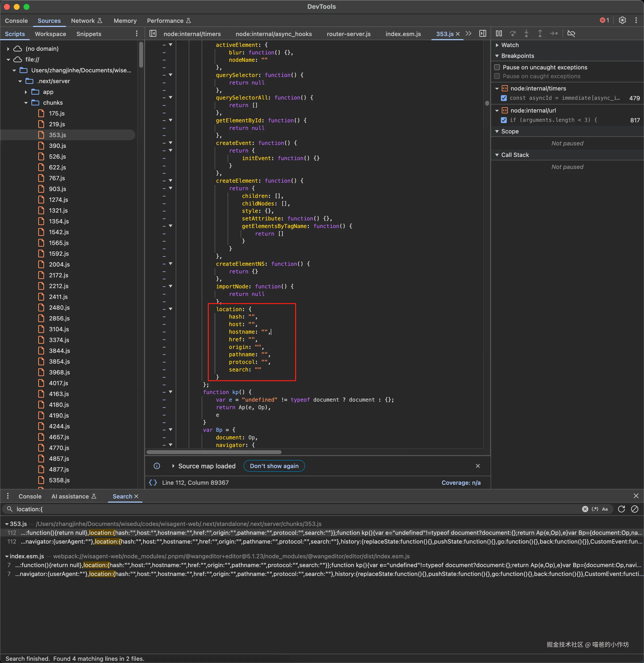Viewport: 644px width, 663px height.
Task: Switch to the Network tab
Action: pos(83,21)
